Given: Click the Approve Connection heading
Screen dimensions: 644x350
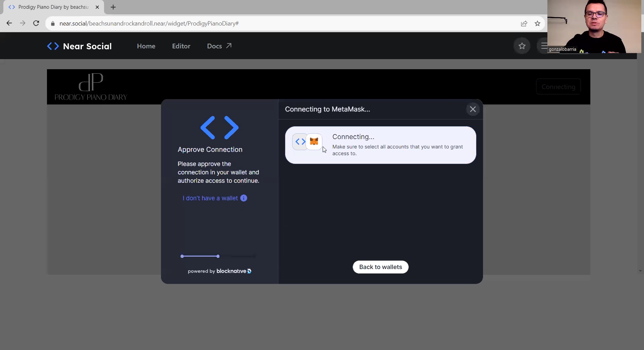Looking at the screenshot, I should coord(210,149).
